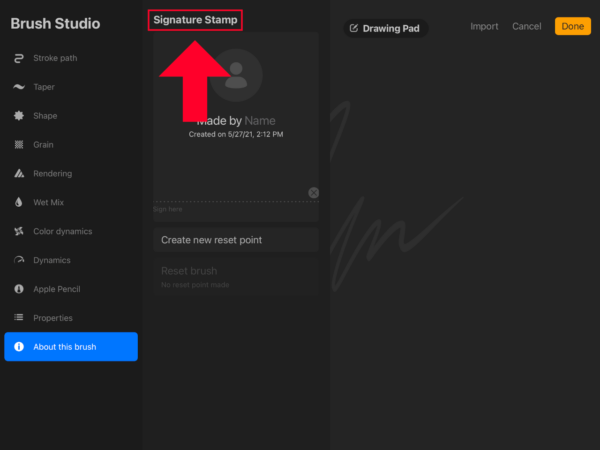Viewport: 600px width, 450px height.
Task: Select the About this brush tab
Action: tap(71, 347)
